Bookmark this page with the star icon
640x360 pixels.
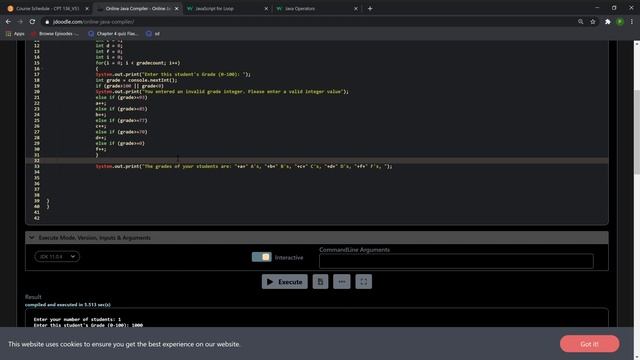coord(593,22)
